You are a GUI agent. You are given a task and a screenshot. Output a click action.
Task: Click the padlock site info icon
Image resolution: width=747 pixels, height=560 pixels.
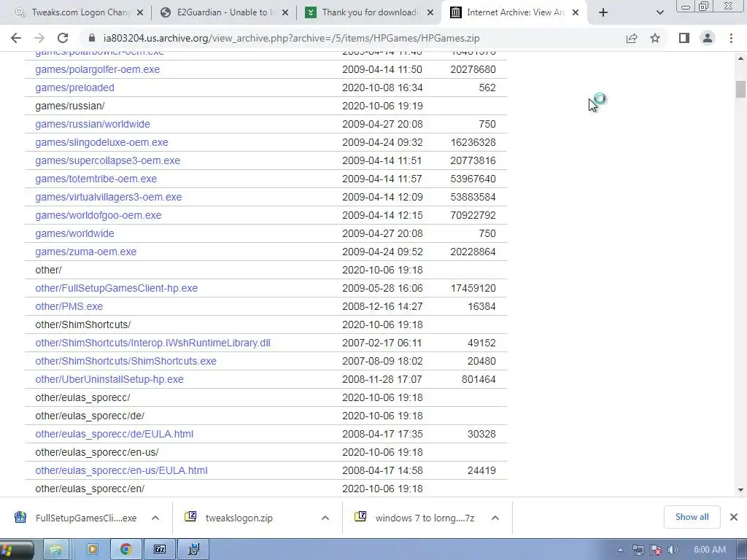93,38
